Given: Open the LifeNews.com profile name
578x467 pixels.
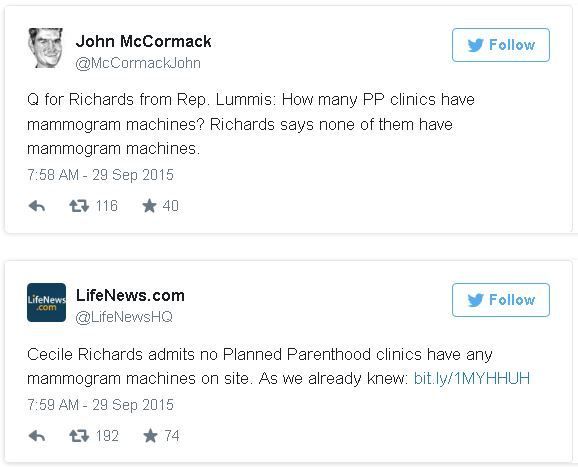Looking at the screenshot, I should pos(130,296).
